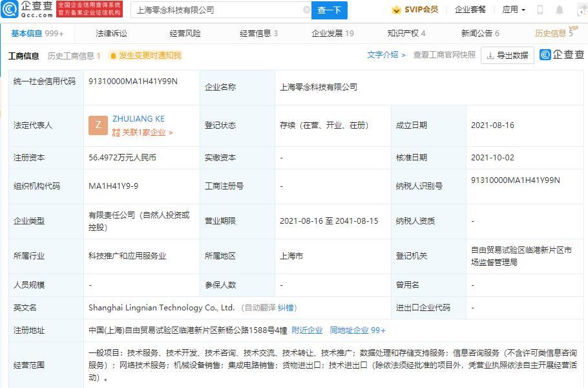Click organization code MA1H41Y9-9
The width and height of the screenshot is (588, 388).
[x=113, y=186]
